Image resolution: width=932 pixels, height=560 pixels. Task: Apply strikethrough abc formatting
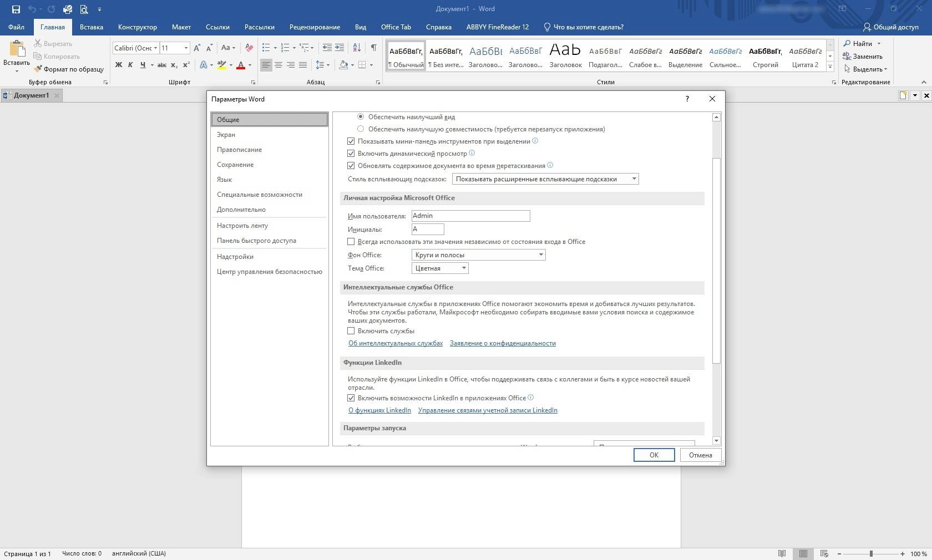click(162, 65)
